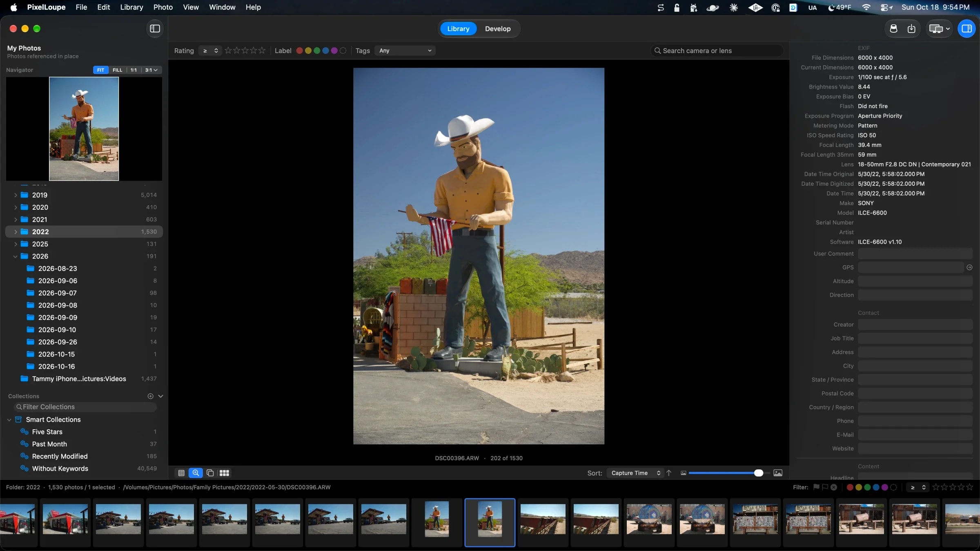This screenshot has height=551, width=980.
Task: Select the loupe view icon
Action: (x=196, y=473)
